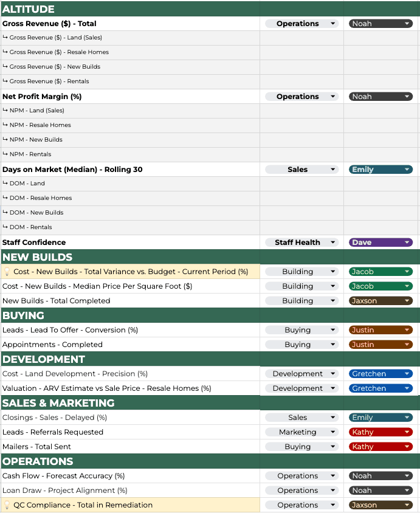The width and height of the screenshot is (420, 513).
Task: Open Marketing dropdown for Leads - Referrals Requested
Action: pos(301,432)
